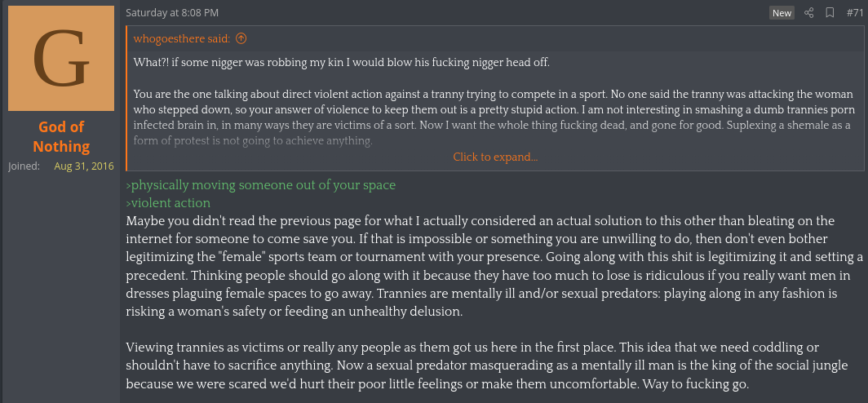Expand the quote via Click to expand
The width and height of the screenshot is (868, 403).
click(x=495, y=157)
